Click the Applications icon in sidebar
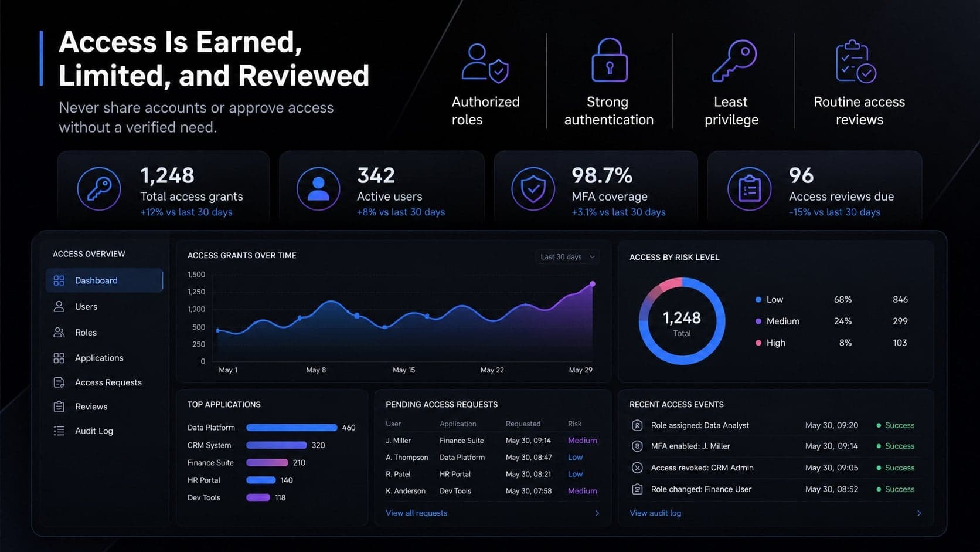 pos(59,358)
